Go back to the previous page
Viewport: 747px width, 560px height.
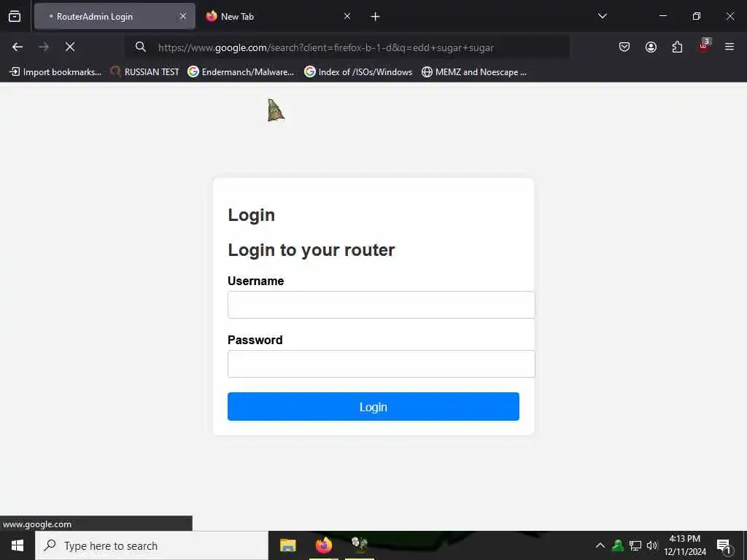click(x=18, y=47)
